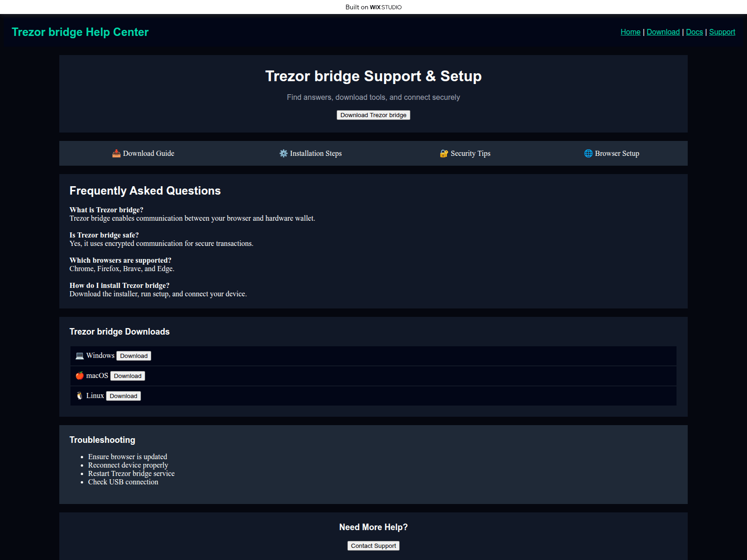
Task: Click the "Ensure browser is updated" tip
Action: [x=127, y=457]
